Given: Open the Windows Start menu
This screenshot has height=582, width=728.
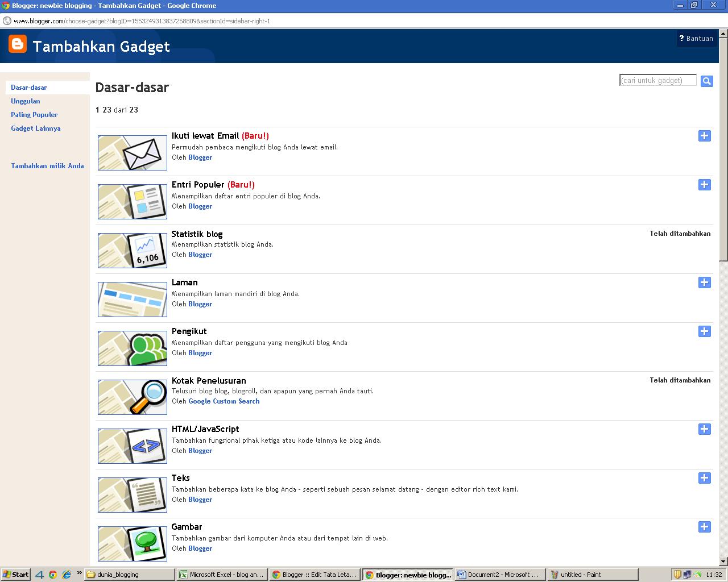Looking at the screenshot, I should (x=16, y=575).
